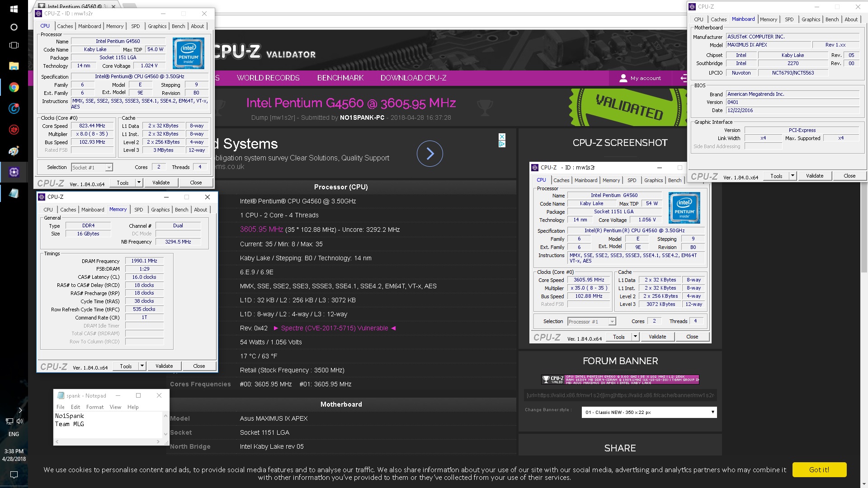Click the forum banner BBCode URL field
Image resolution: width=868 pixels, height=488 pixels.
(x=620, y=395)
